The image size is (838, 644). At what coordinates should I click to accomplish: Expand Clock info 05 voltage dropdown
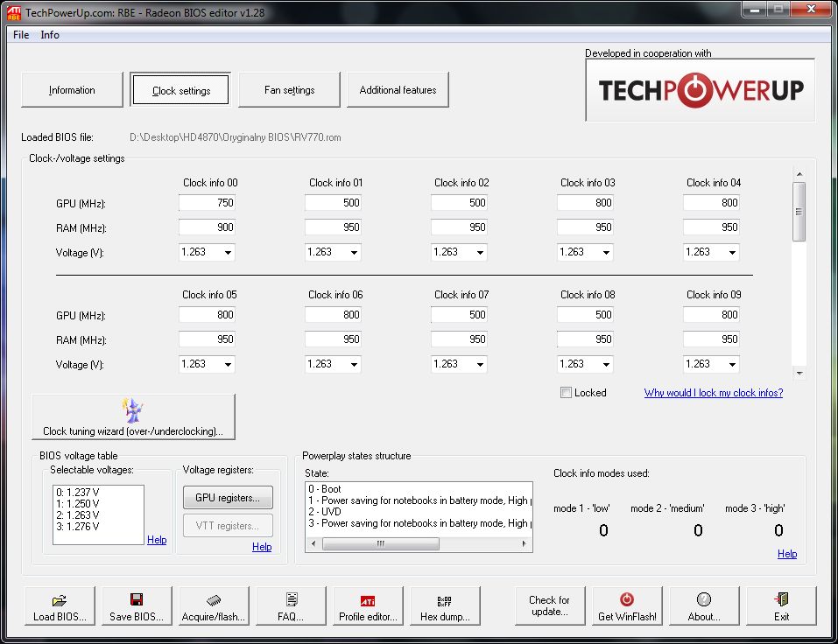click(229, 364)
